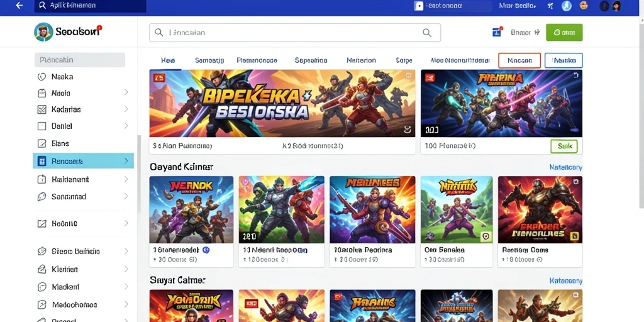Viewport: 644px width, 322px height.
Task: Click the back arrow in top bar
Action: pos(19,6)
